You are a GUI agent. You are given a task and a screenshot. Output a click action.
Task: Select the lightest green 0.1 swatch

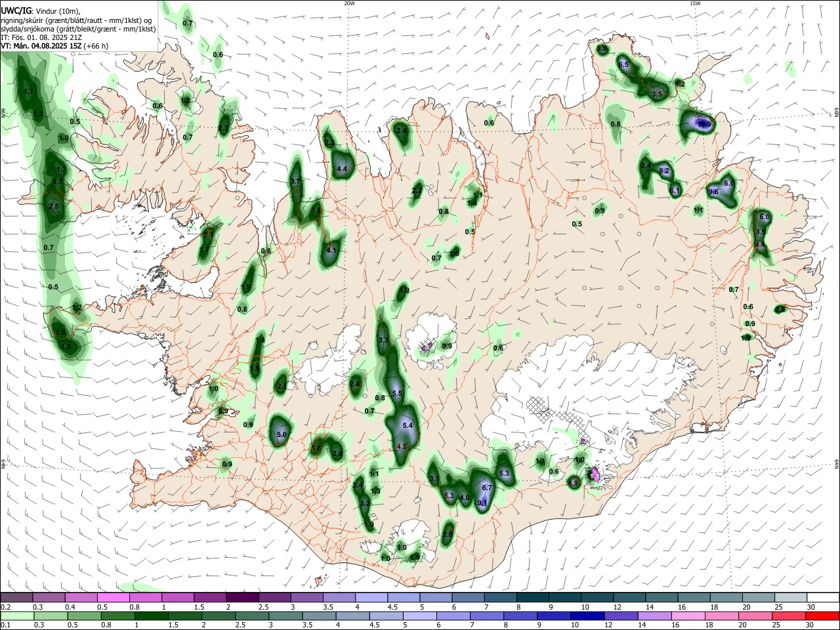17,616
